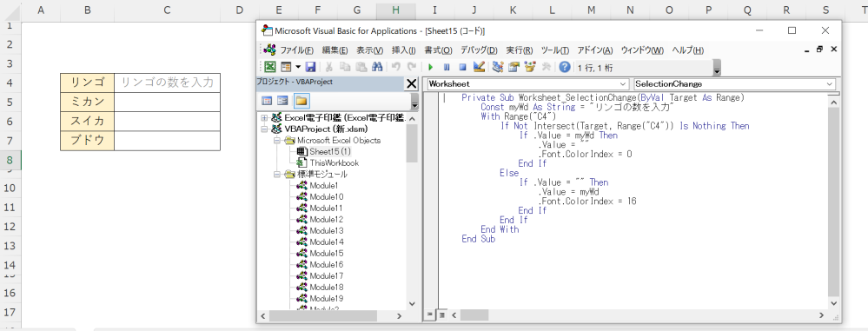This screenshot has width=868, height=331.
Task: Click the blue Help question mark icon
Action: tap(565, 67)
